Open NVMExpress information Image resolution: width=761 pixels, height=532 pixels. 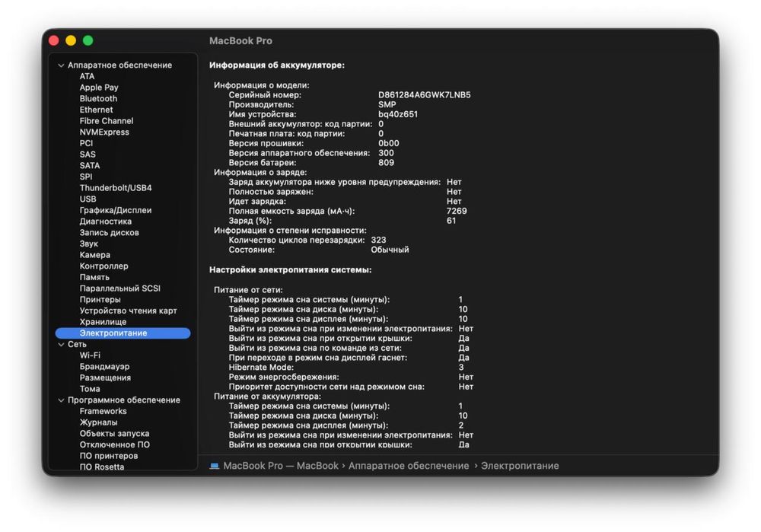[104, 132]
